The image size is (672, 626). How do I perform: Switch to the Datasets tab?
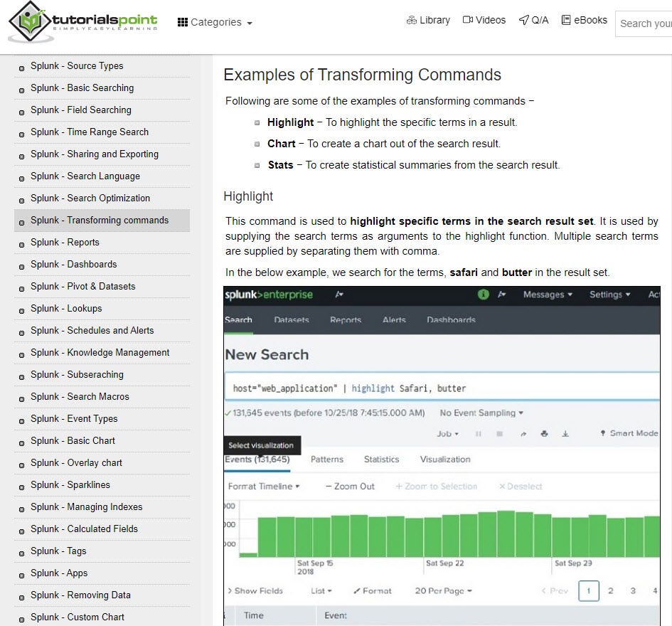292,320
